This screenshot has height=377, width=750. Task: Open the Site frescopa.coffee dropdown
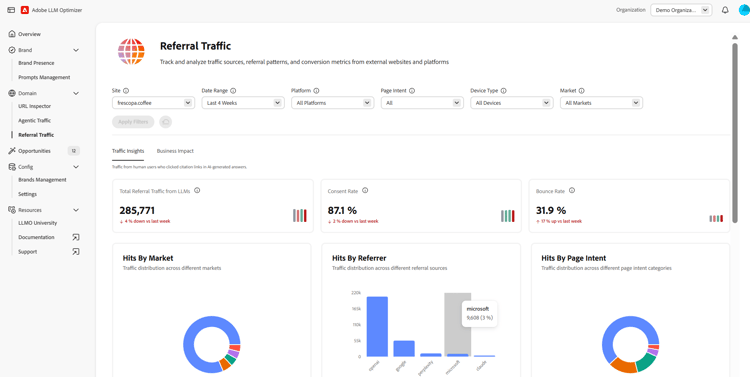point(153,103)
